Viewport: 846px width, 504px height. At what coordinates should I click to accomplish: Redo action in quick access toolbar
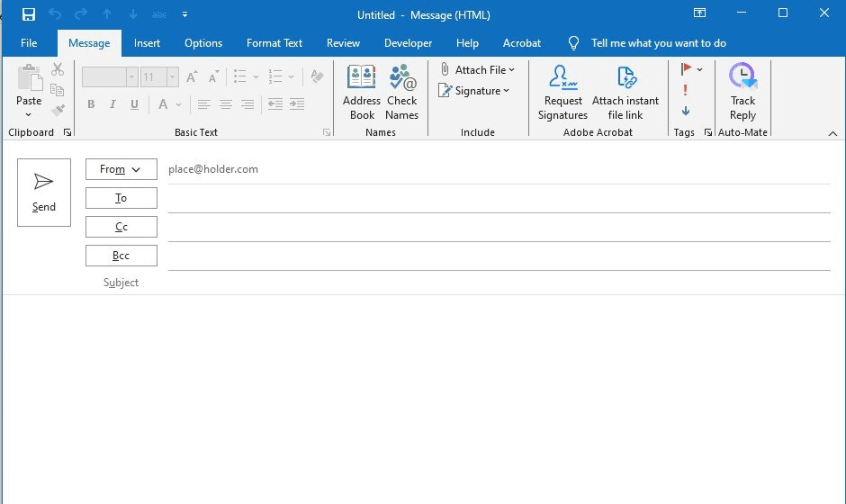coord(81,14)
